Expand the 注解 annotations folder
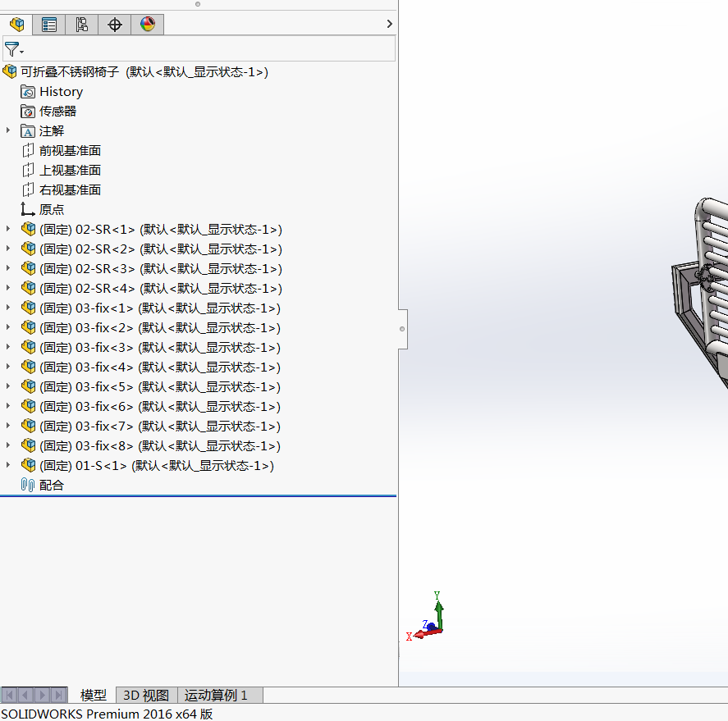 point(8,131)
